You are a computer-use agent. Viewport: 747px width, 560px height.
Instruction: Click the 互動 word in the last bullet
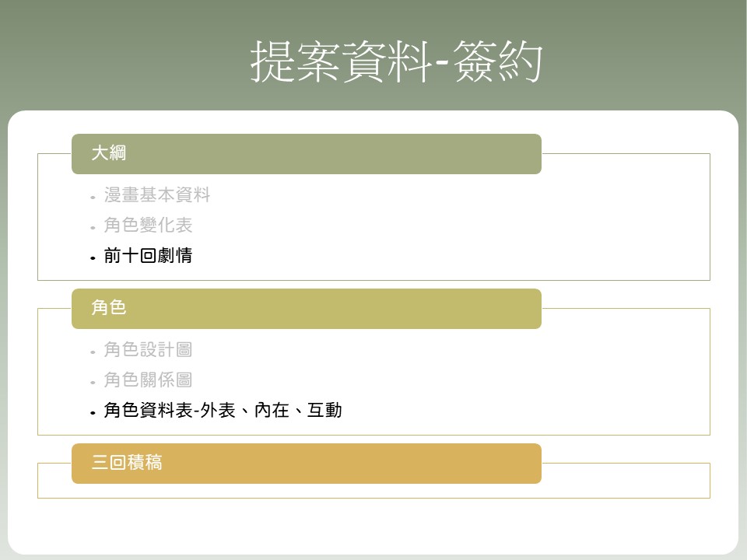[x=324, y=411]
